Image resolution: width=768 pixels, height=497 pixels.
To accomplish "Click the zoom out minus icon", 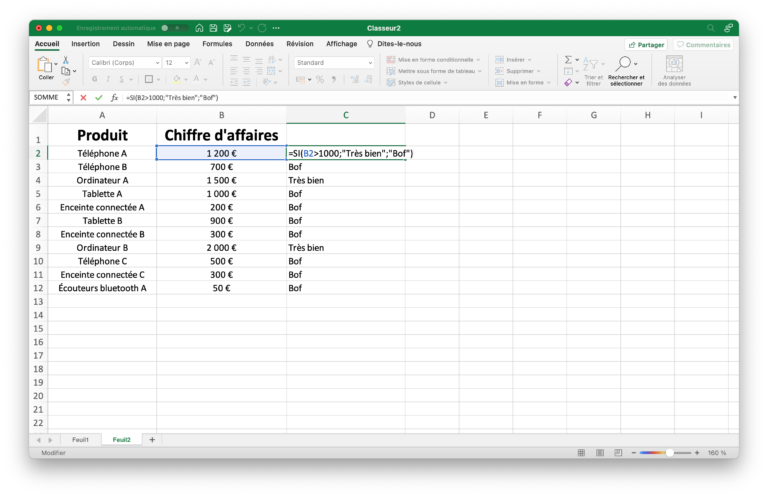I will [634, 453].
